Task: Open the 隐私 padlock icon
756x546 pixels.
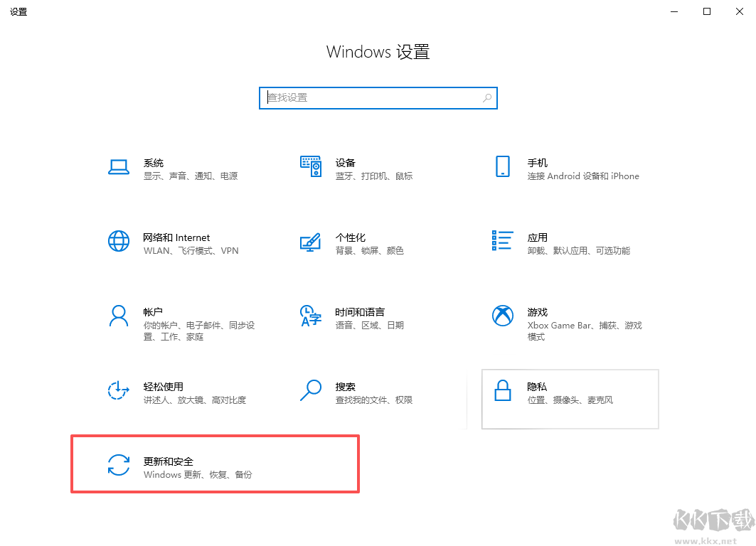Action: tap(502, 390)
